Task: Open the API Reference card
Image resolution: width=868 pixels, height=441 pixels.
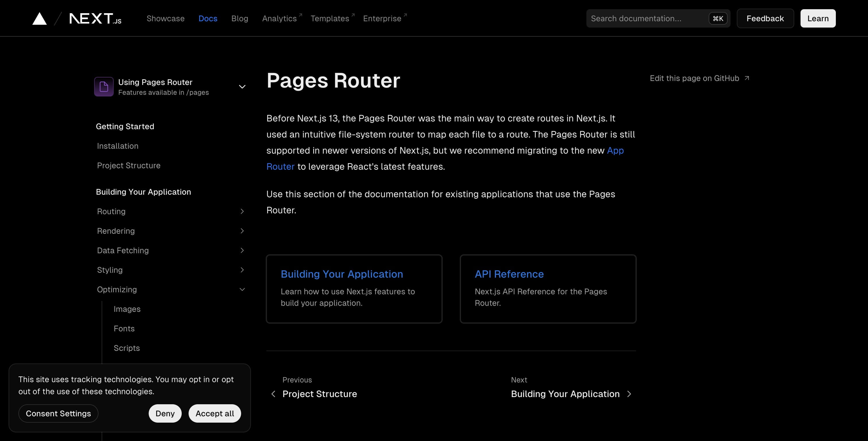Action: coord(548,289)
